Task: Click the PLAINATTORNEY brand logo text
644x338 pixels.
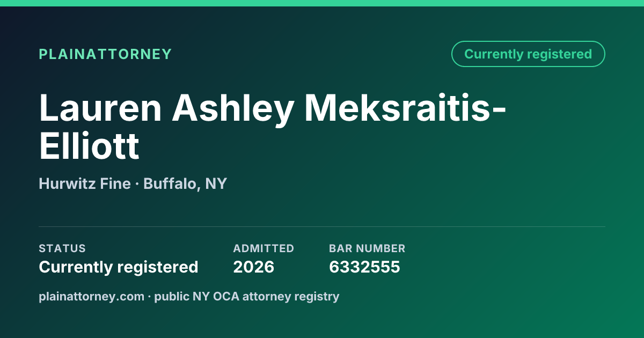Action: 105,54
